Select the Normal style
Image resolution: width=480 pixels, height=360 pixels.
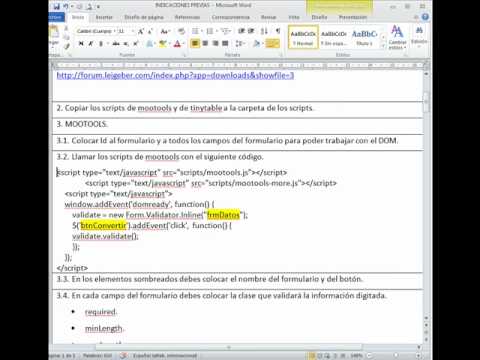click(x=303, y=37)
